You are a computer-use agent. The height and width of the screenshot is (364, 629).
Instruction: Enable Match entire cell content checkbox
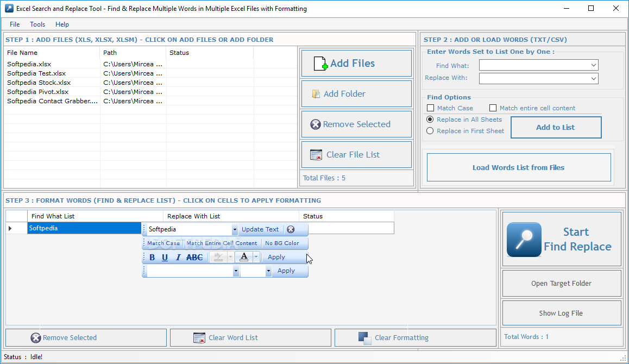(x=493, y=108)
